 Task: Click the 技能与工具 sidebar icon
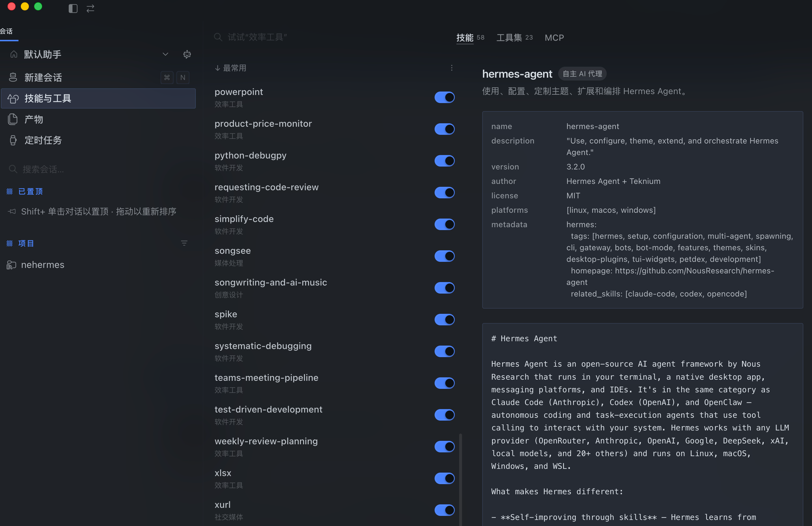[x=13, y=98]
